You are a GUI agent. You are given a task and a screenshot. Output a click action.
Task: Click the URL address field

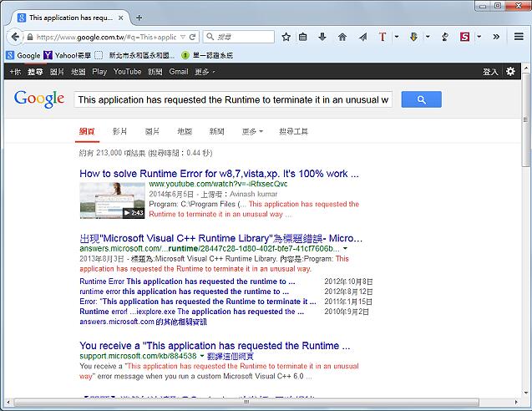tap(106, 37)
